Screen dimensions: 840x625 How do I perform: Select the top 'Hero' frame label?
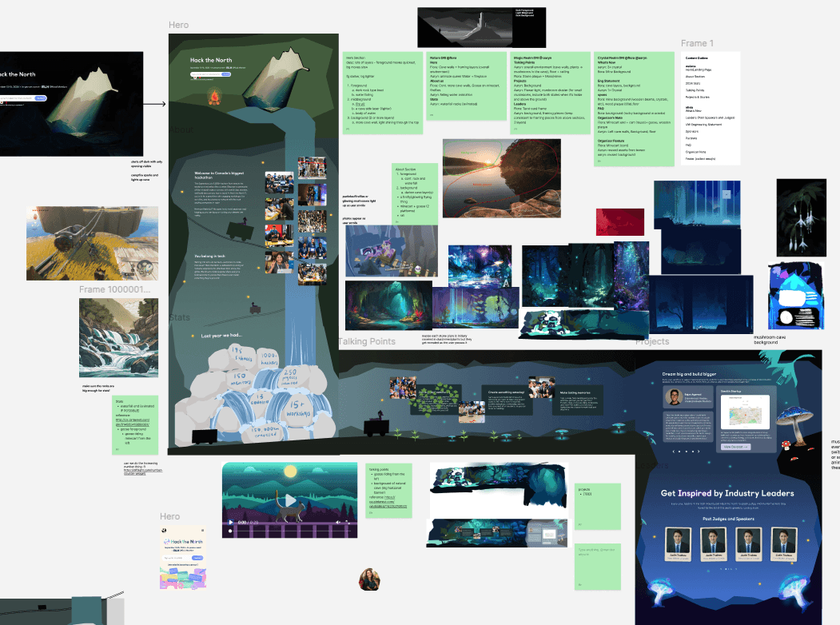click(178, 25)
